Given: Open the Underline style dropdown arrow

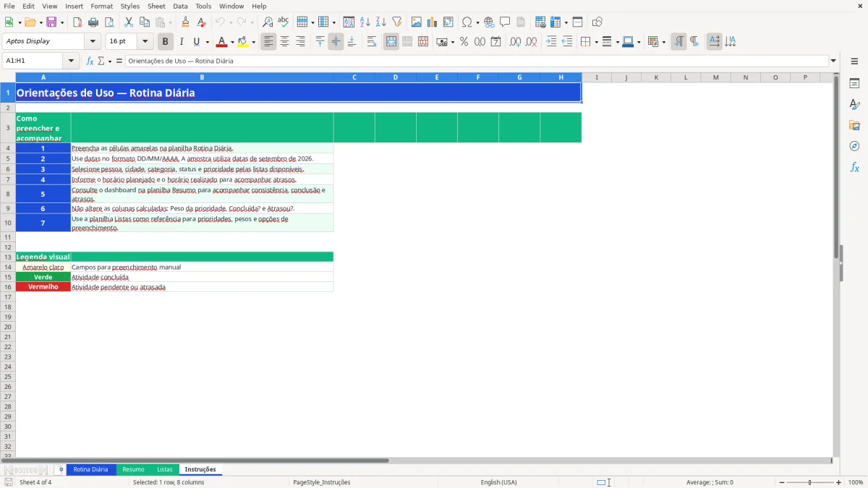Looking at the screenshot, I should tap(207, 42).
